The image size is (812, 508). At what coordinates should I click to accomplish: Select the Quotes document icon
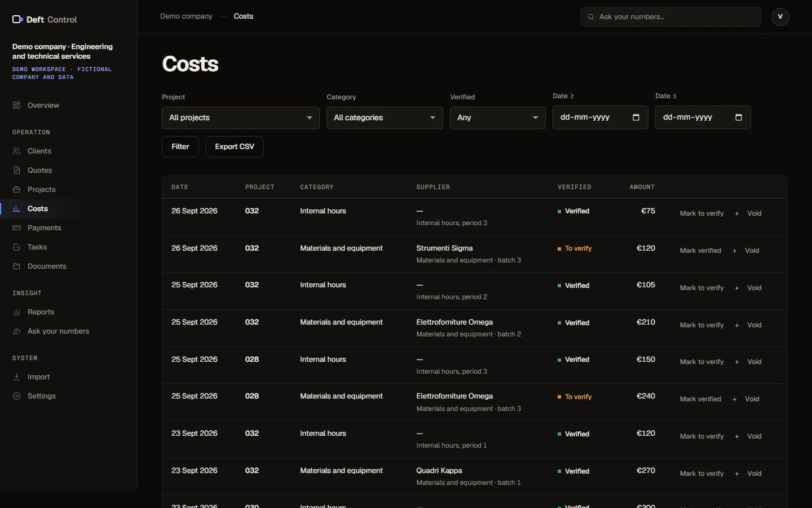(x=16, y=170)
